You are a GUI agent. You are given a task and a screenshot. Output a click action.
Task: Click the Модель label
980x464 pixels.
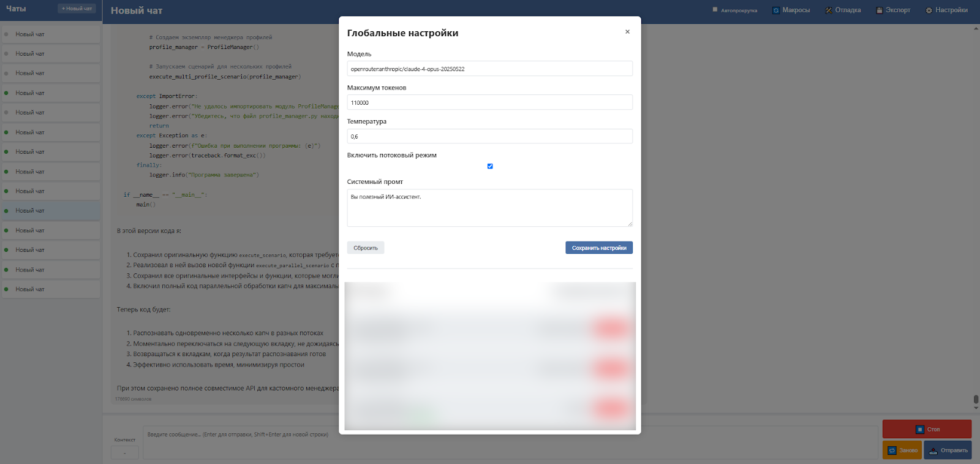pyautogui.click(x=359, y=54)
